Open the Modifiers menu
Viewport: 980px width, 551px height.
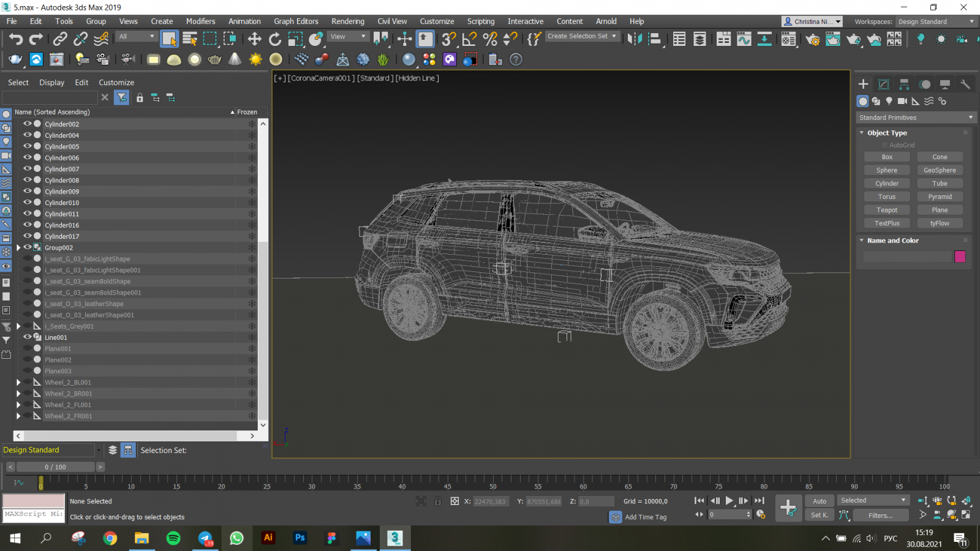point(200,21)
